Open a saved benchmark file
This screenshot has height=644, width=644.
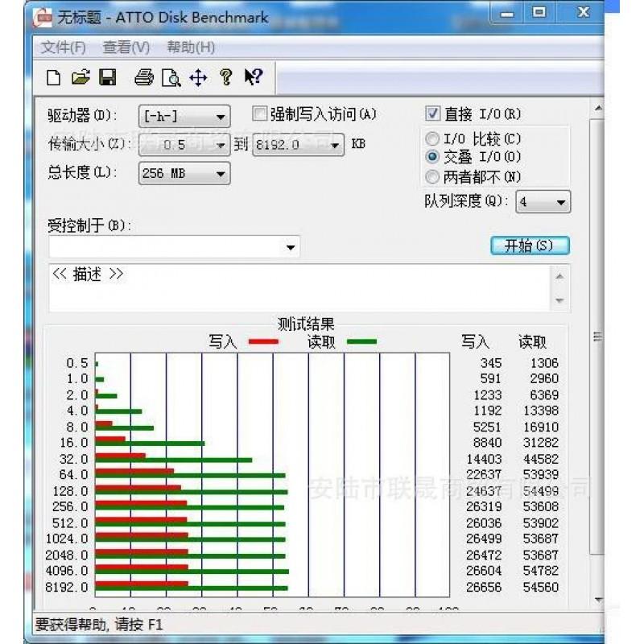(x=80, y=77)
